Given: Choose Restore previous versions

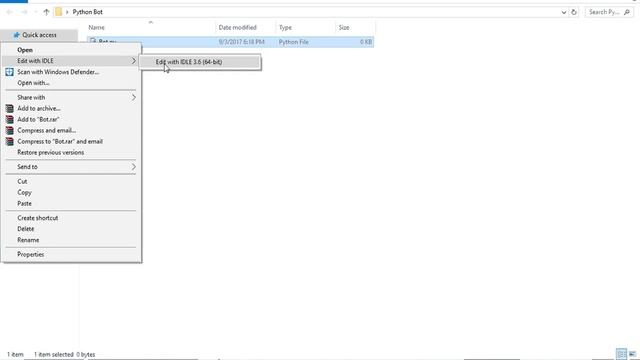Looking at the screenshot, I should [51, 152].
